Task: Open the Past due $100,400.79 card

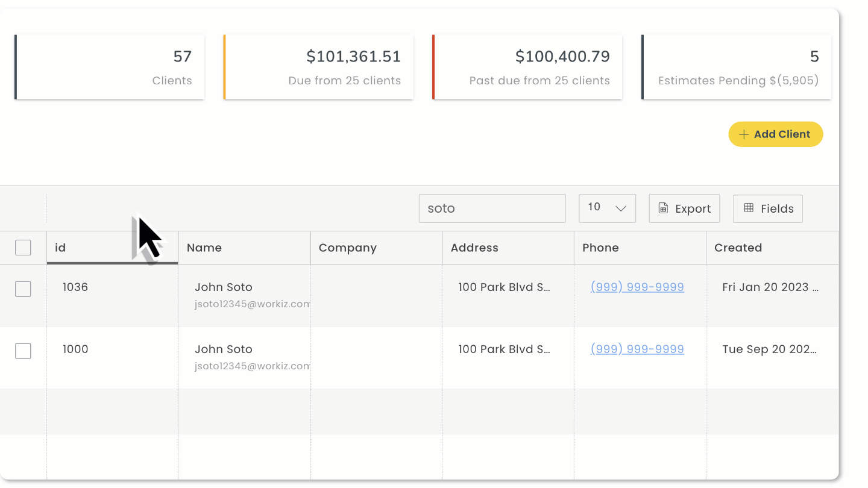Action: coord(527,67)
